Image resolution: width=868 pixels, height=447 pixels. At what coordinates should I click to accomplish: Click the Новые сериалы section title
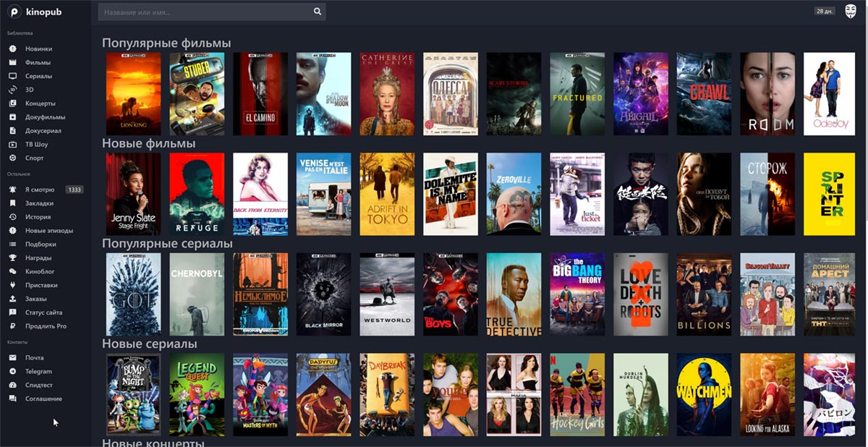(150, 344)
